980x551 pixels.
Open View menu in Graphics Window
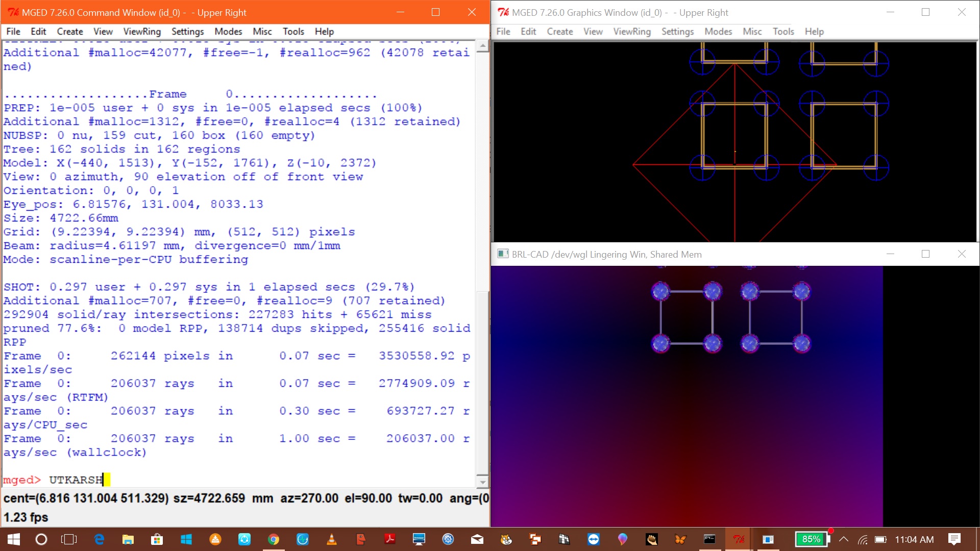pyautogui.click(x=593, y=32)
